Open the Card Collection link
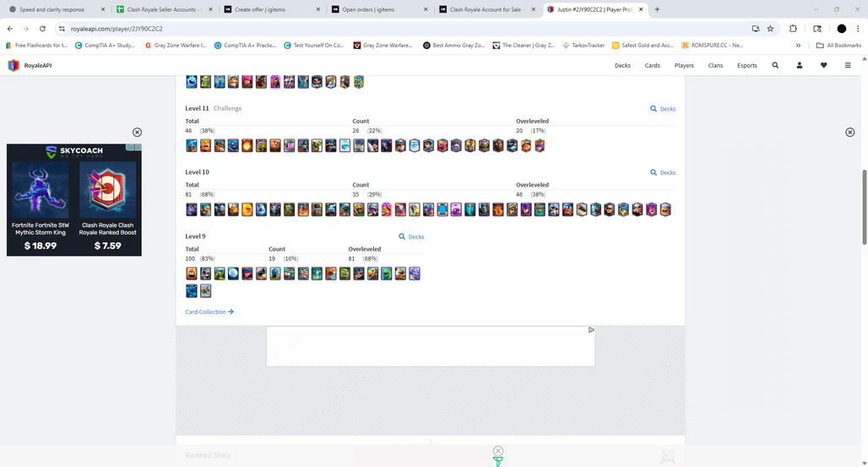This screenshot has height=467, width=868. [209, 312]
